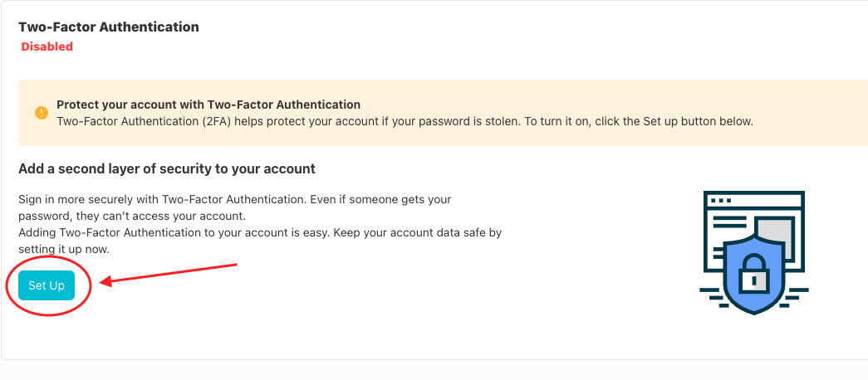This screenshot has height=380, width=868.
Task: Click the padlock icon inside the shield
Action: click(x=753, y=272)
